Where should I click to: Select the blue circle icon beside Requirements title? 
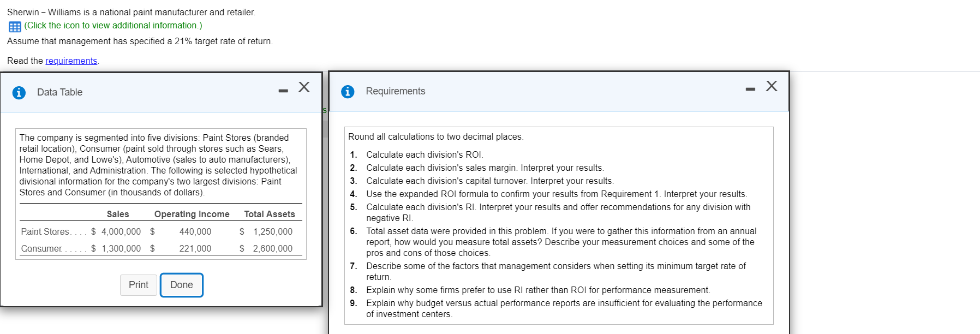coord(347,91)
